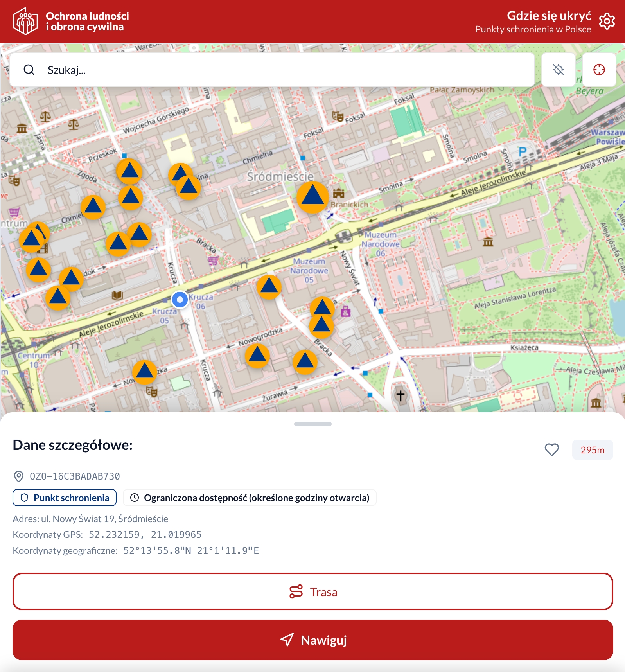The height and width of the screenshot is (672, 625).
Task: Click the shelter ID 0ZO-16C3BADAB730
Action: pos(75,476)
